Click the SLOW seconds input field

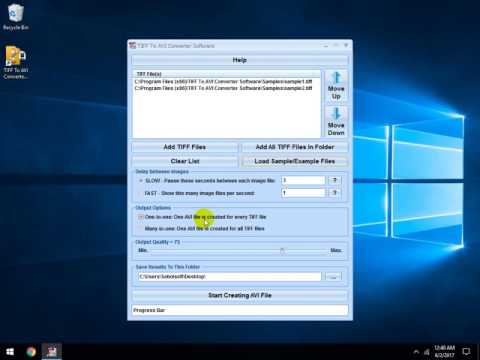pyautogui.click(x=303, y=180)
